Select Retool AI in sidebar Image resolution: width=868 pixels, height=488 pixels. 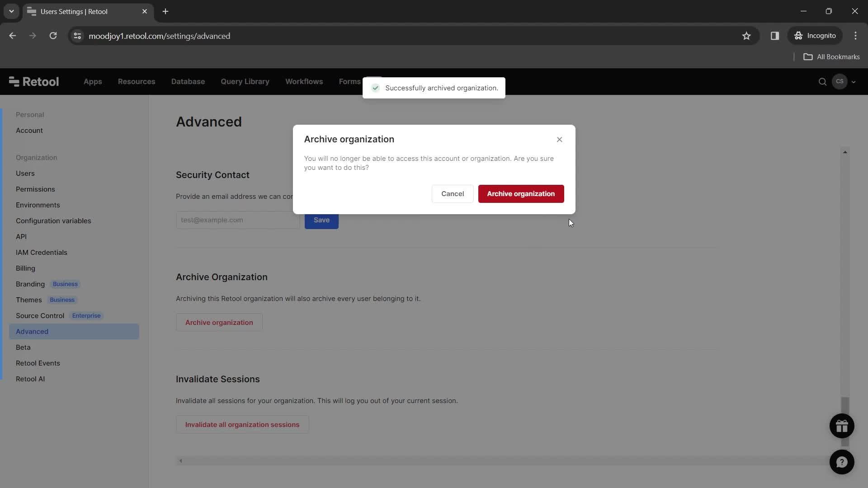tap(30, 379)
